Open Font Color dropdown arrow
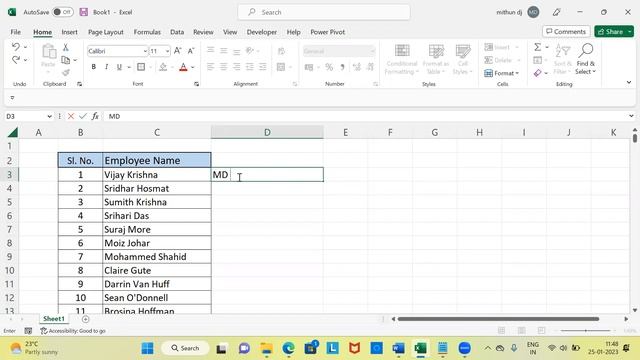Viewport: 640px width, 360px height. click(x=193, y=67)
